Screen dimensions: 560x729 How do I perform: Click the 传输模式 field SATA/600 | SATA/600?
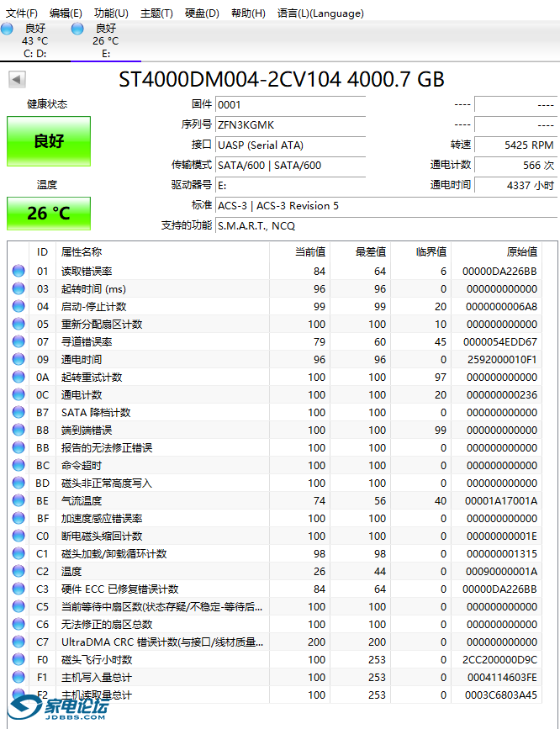point(291,165)
